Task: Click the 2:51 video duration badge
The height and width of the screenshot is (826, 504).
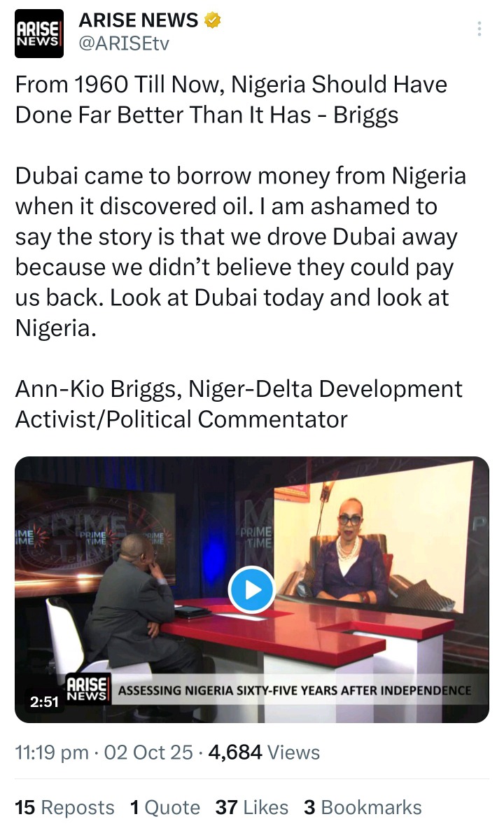Action: point(44,701)
